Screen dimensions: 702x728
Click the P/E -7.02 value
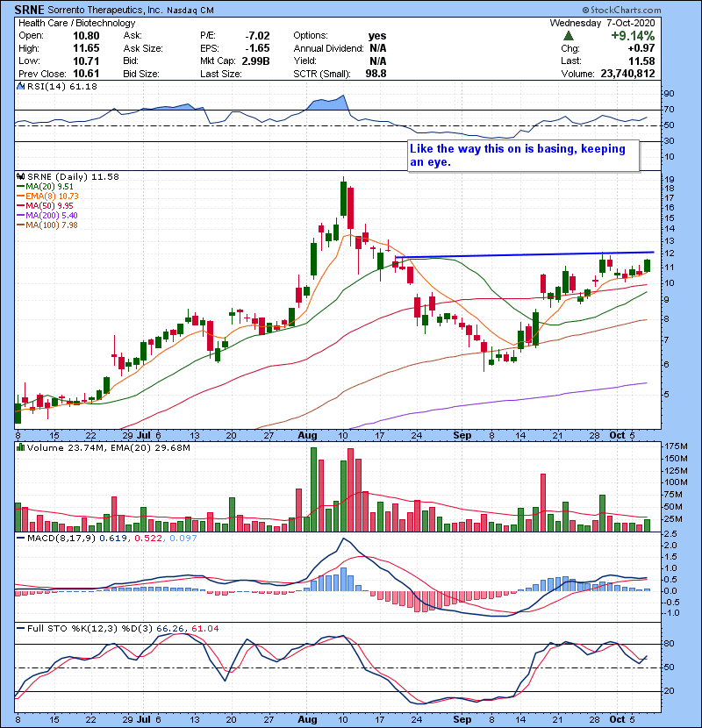coord(257,36)
